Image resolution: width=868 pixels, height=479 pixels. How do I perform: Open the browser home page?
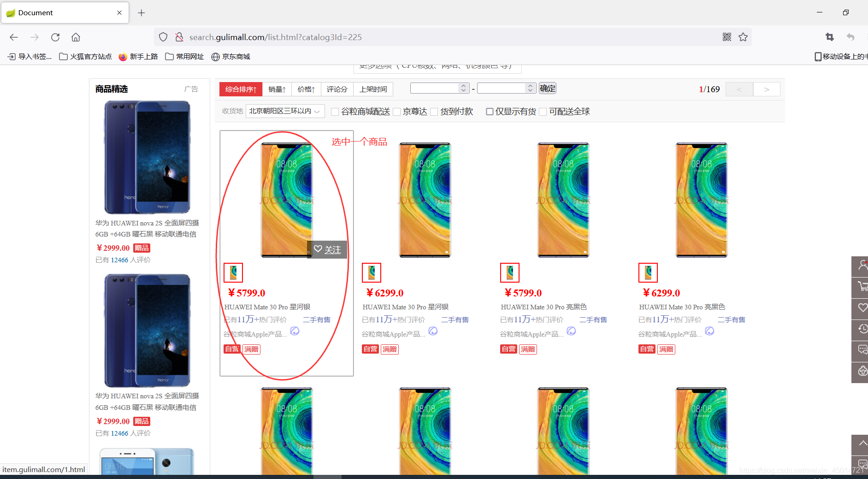pos(76,37)
